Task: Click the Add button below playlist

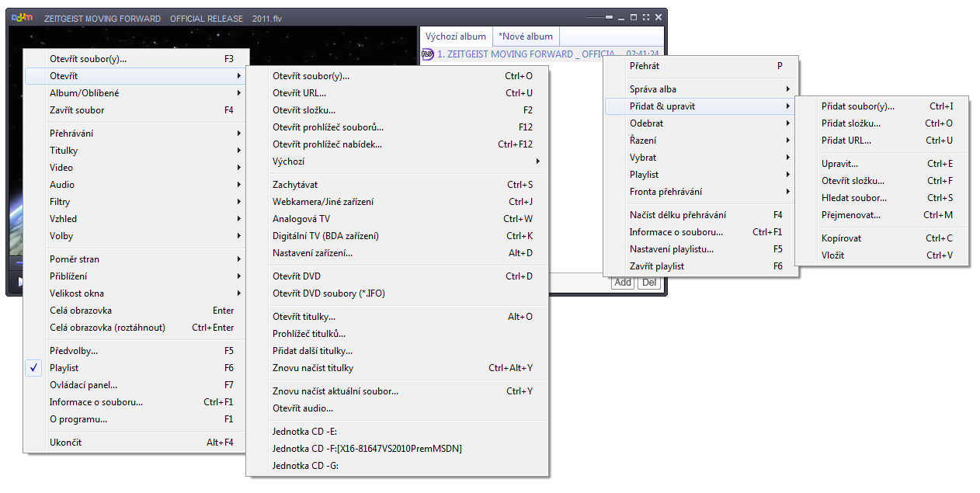Action: pos(623,283)
